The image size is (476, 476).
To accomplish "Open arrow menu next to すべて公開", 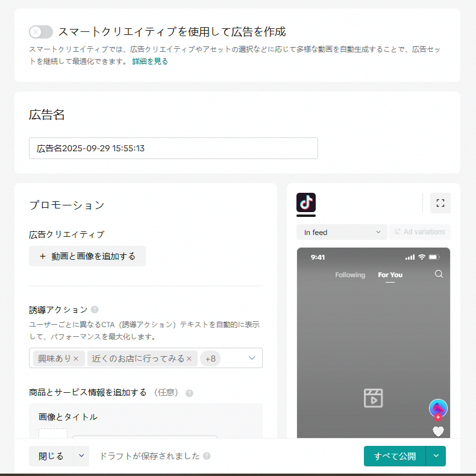I will [x=436, y=456].
